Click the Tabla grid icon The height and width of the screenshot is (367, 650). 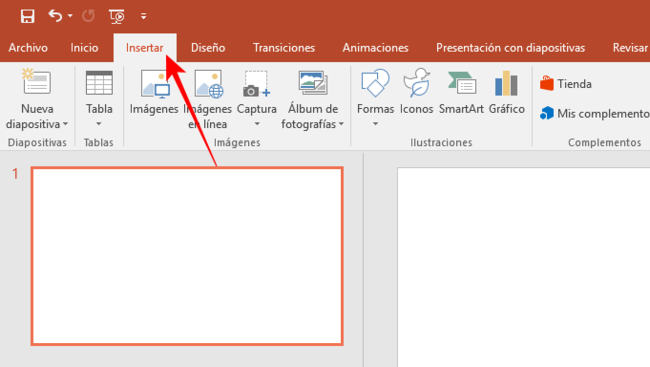coord(99,83)
